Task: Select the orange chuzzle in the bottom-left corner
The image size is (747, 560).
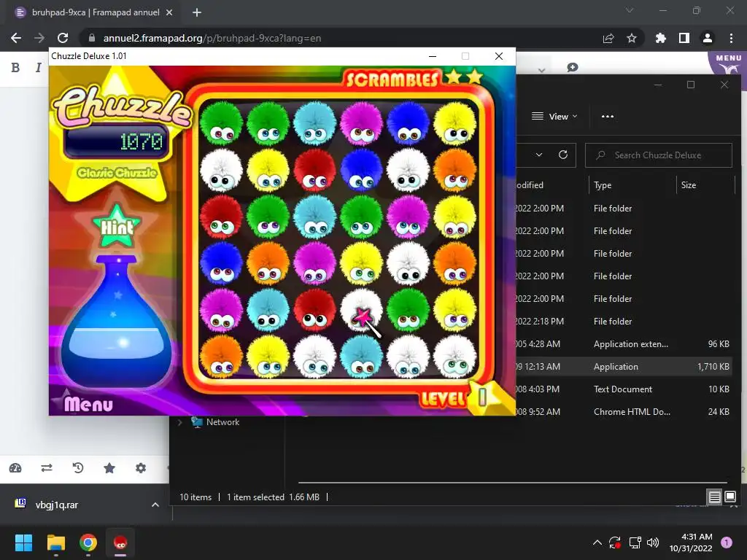Action: [221, 357]
